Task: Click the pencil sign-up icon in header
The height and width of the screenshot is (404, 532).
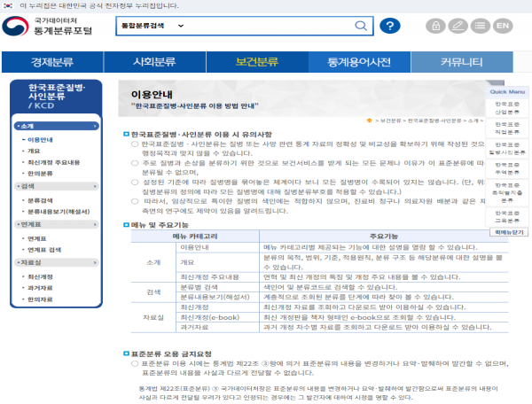Action: tap(457, 26)
